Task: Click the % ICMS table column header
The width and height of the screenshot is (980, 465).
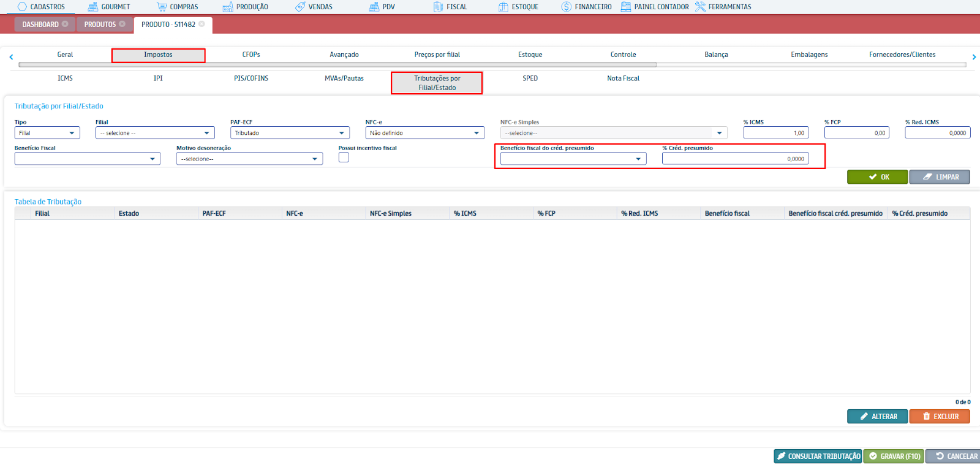Action: (491, 213)
